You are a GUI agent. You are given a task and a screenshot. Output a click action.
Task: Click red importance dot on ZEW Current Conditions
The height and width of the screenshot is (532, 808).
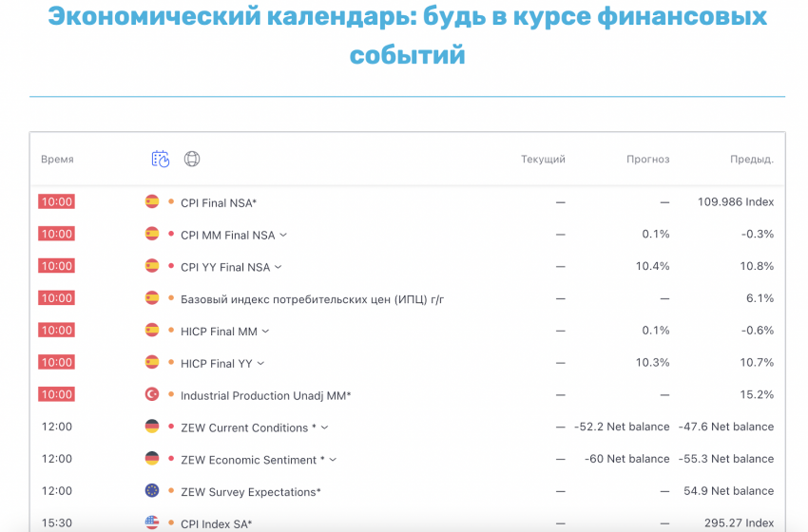[x=171, y=427]
